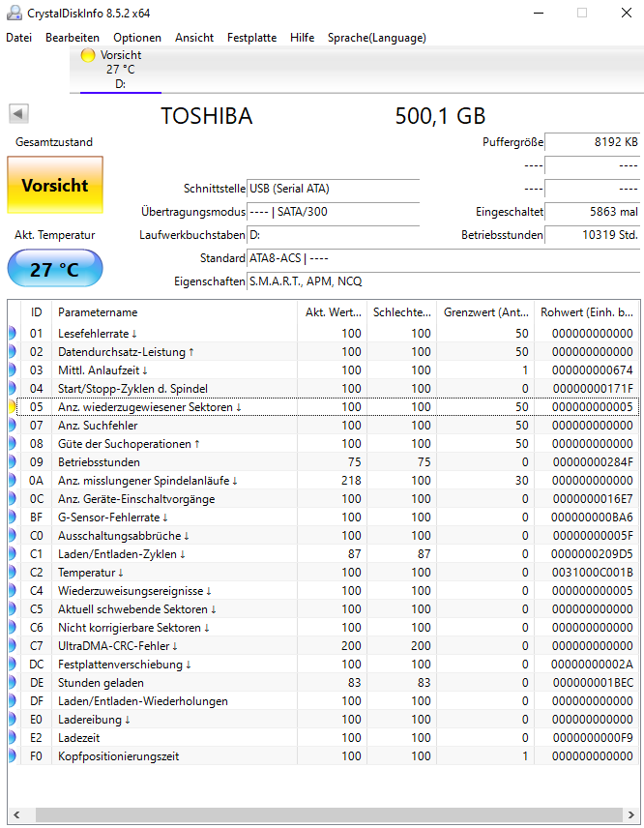The image size is (644, 828).
Task: Click the Standard field ATA8-ACS
Action: 444,258
